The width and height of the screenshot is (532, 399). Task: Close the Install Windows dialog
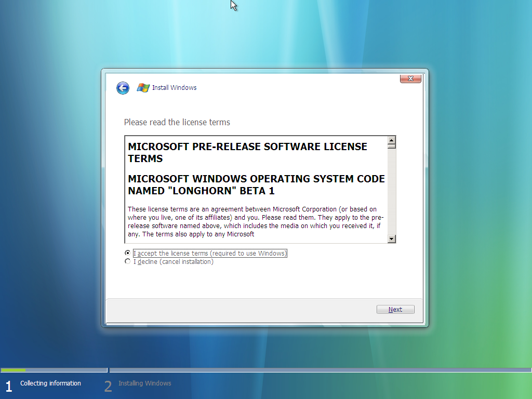tap(410, 78)
